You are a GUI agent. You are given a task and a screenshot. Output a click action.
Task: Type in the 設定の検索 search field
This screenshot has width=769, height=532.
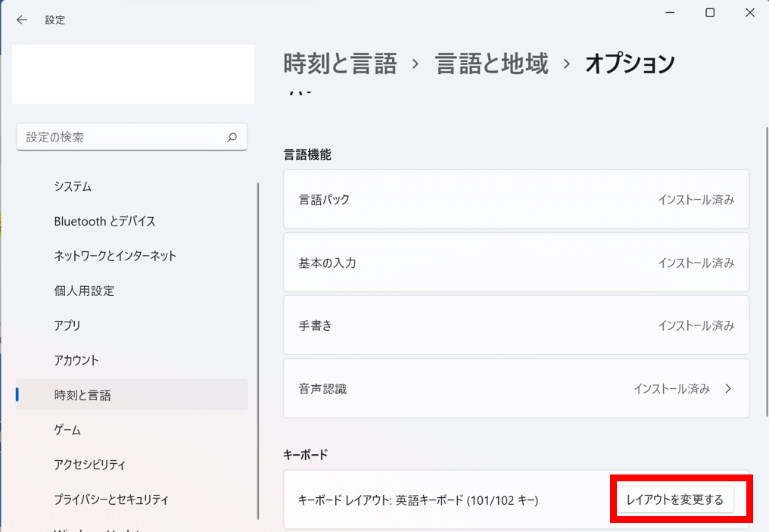pos(121,138)
